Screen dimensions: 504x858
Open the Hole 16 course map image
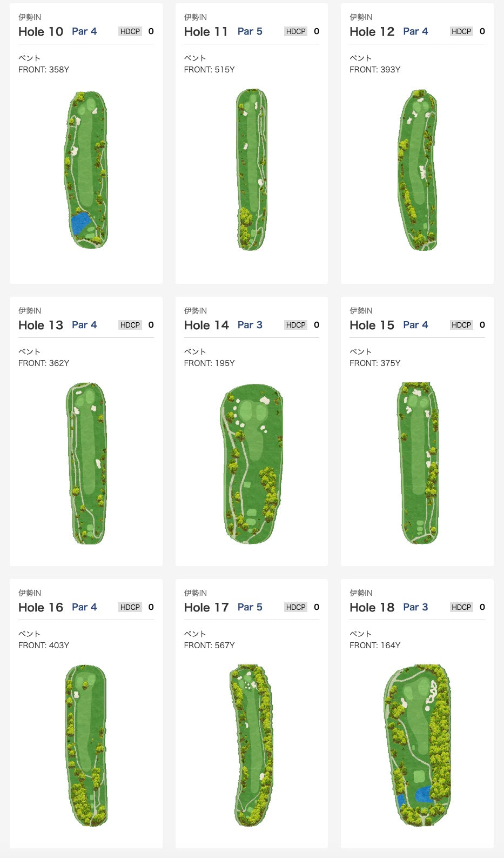click(x=86, y=746)
